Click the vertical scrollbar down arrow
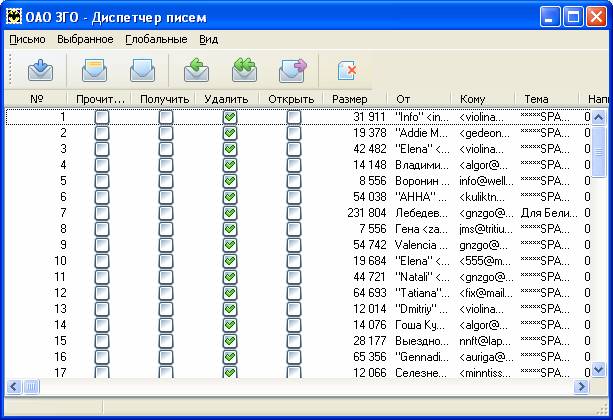 pos(599,369)
